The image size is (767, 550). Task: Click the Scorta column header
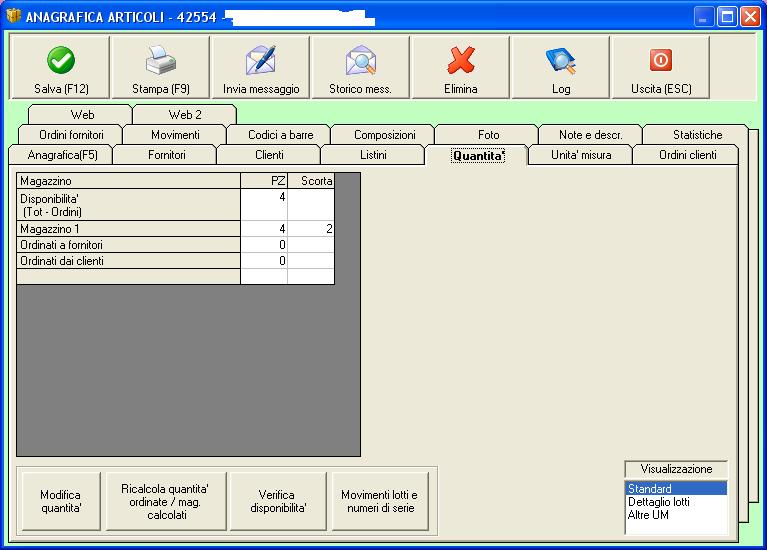click(311, 181)
